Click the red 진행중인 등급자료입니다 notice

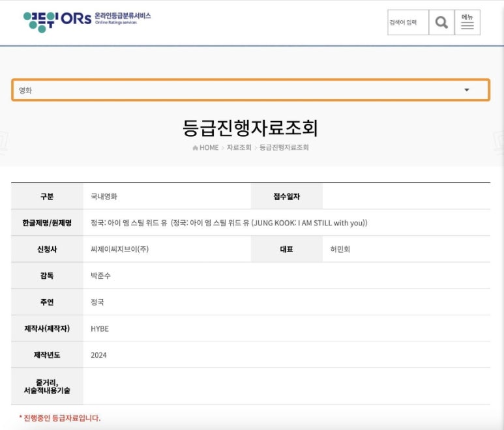pos(60,418)
